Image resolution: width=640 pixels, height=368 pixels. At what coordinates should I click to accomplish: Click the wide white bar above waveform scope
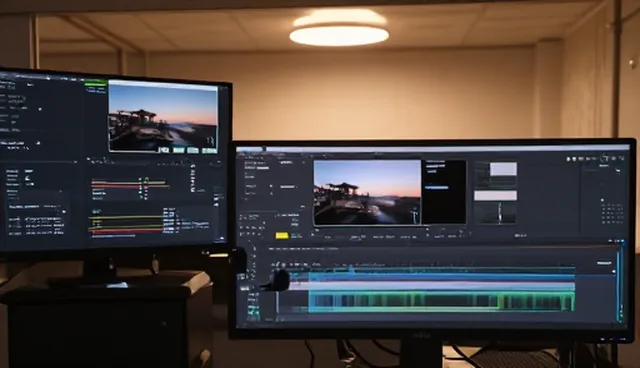(496, 195)
